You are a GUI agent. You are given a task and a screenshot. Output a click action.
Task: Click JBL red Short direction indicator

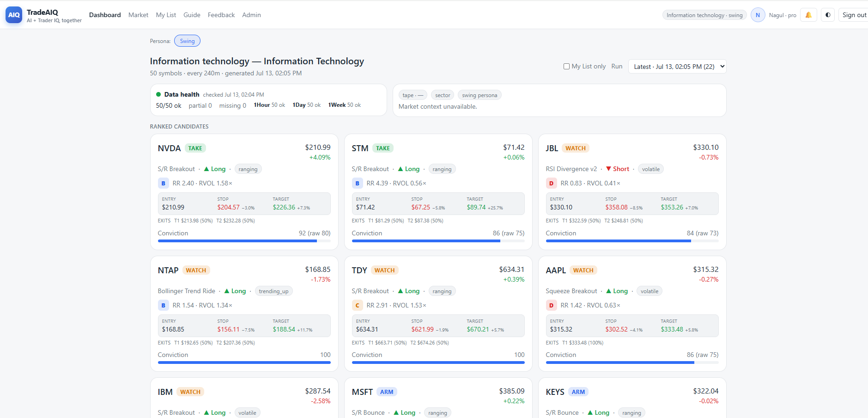[x=618, y=169]
